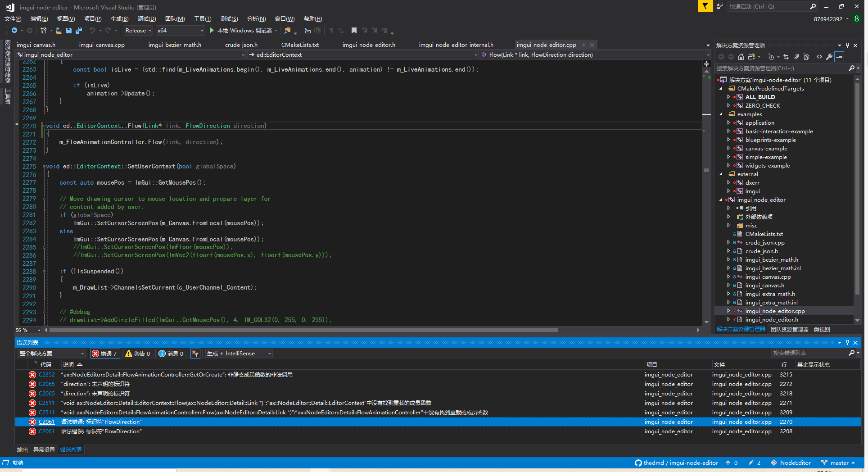Open the 生成 + IntelliSense dropdown
868x472 pixels.
click(239, 354)
